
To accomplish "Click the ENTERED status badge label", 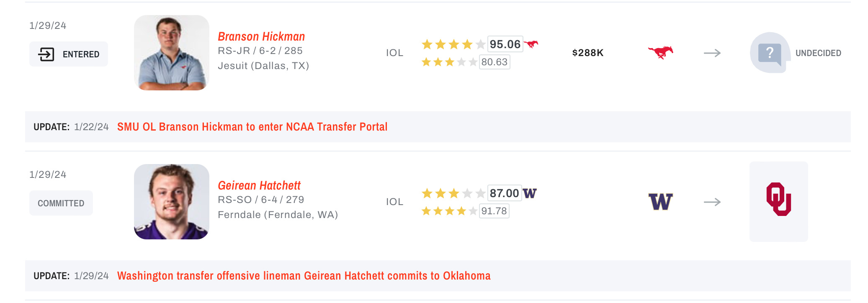I will 81,54.
